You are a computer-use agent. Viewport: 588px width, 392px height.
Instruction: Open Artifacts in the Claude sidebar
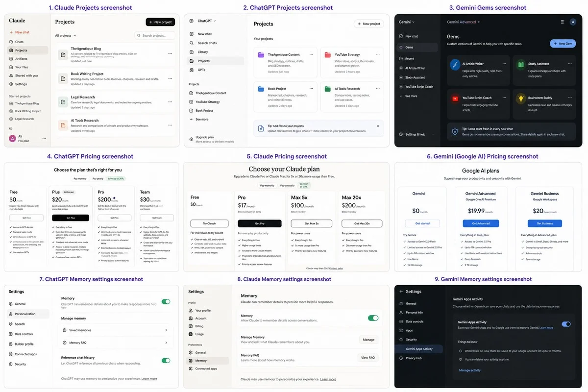(x=21, y=59)
